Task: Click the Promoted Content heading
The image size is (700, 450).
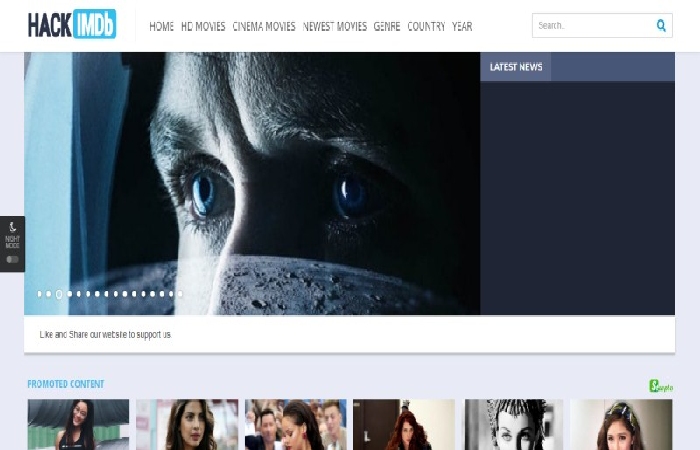Action: [66, 384]
